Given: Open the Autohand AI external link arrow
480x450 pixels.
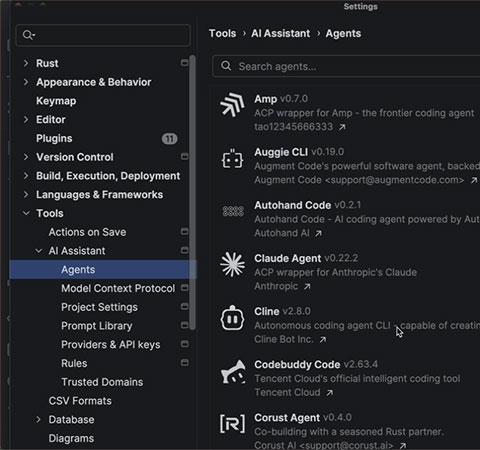Looking at the screenshot, I should (318, 233).
